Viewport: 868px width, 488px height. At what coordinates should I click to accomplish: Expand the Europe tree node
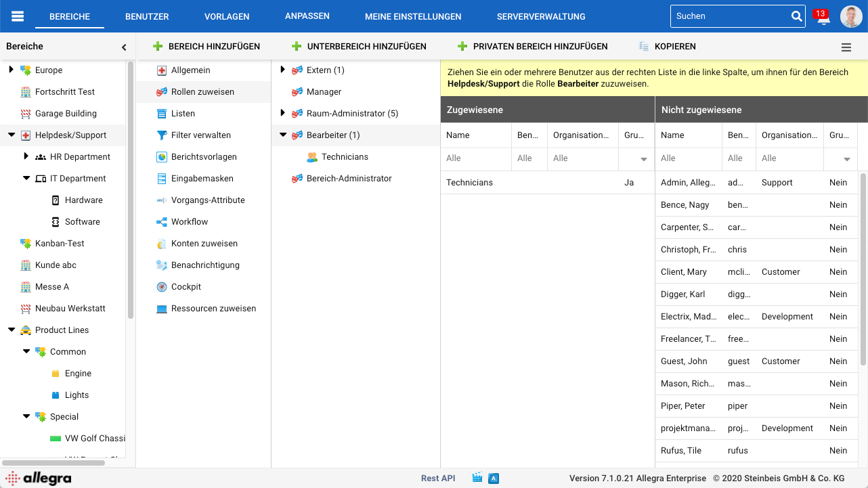tap(11, 70)
